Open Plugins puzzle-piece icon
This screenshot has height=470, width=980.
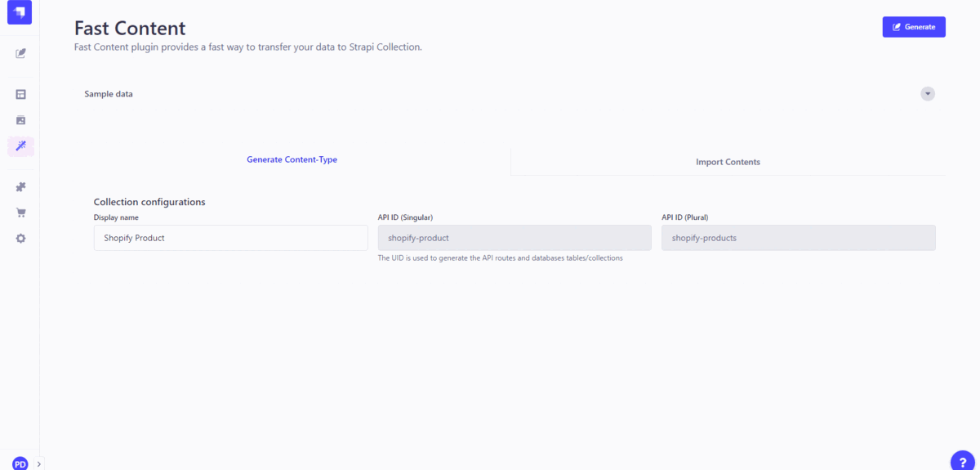20,187
